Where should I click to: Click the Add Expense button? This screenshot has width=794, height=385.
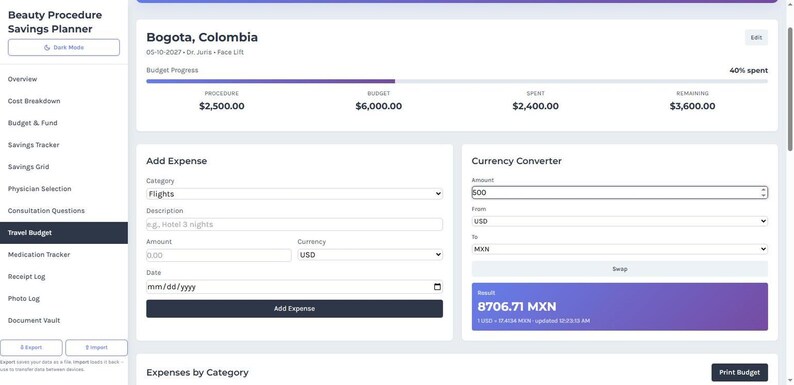(x=294, y=309)
